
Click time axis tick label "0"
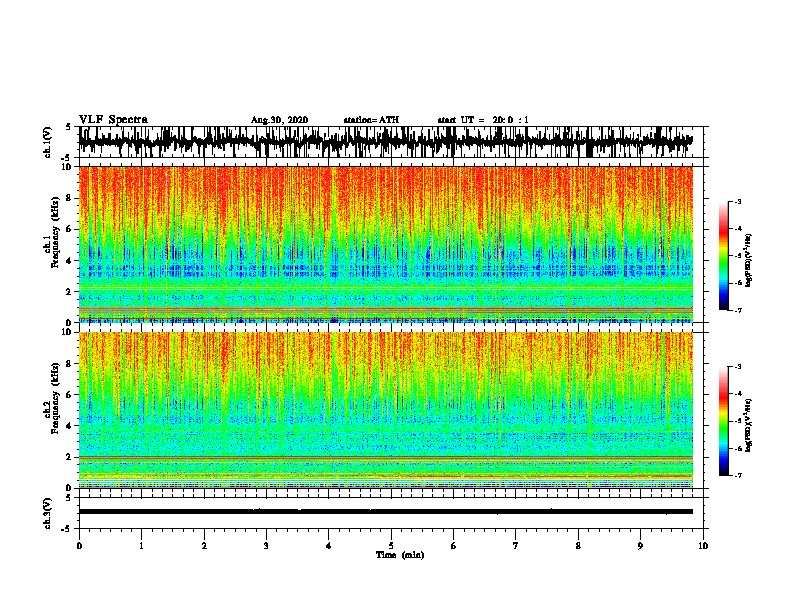point(79,546)
